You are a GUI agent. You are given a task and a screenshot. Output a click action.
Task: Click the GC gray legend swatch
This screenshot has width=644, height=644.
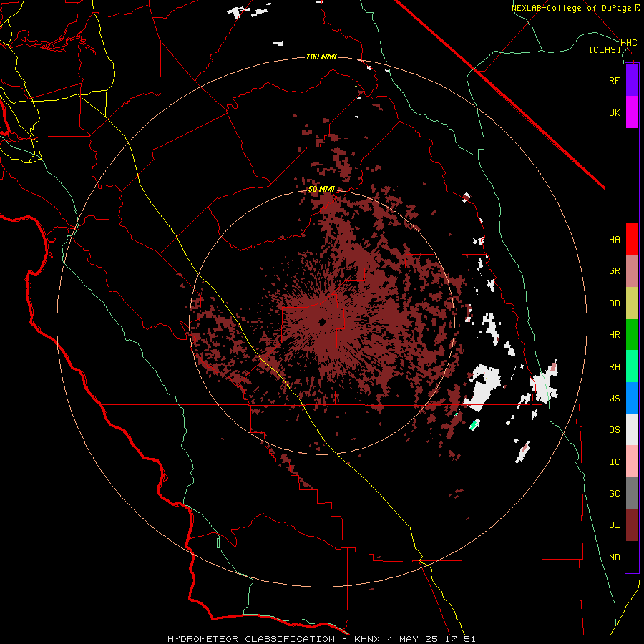(x=632, y=493)
